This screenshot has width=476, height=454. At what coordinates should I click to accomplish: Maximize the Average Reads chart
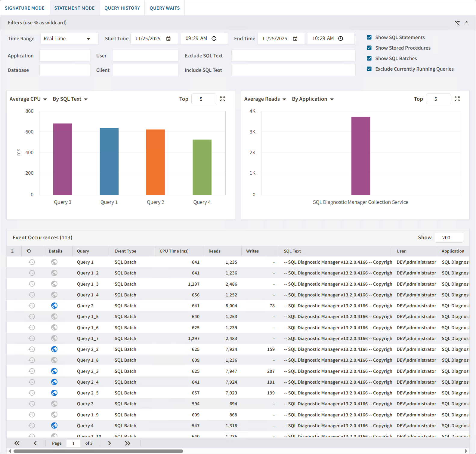[457, 99]
